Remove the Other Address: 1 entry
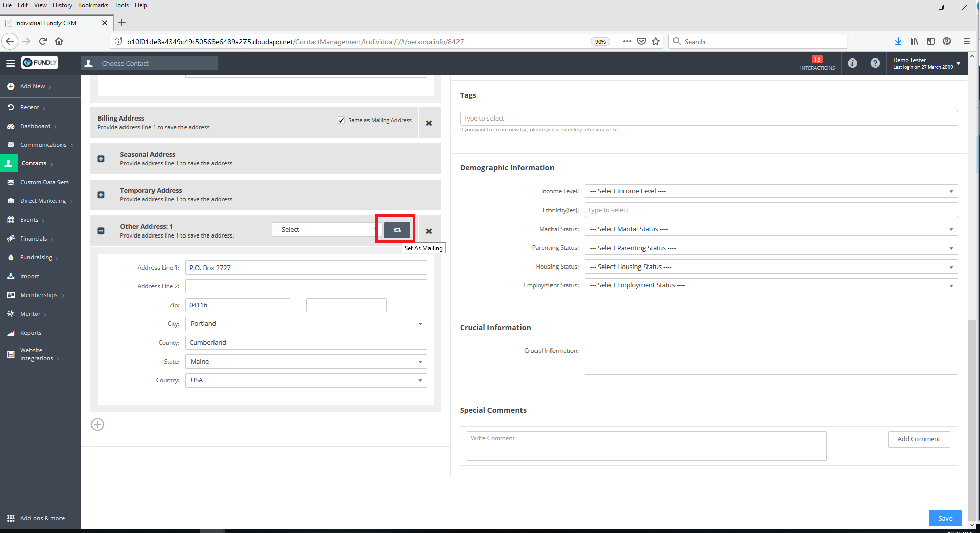Screen dimensions: 980x533 429,231
